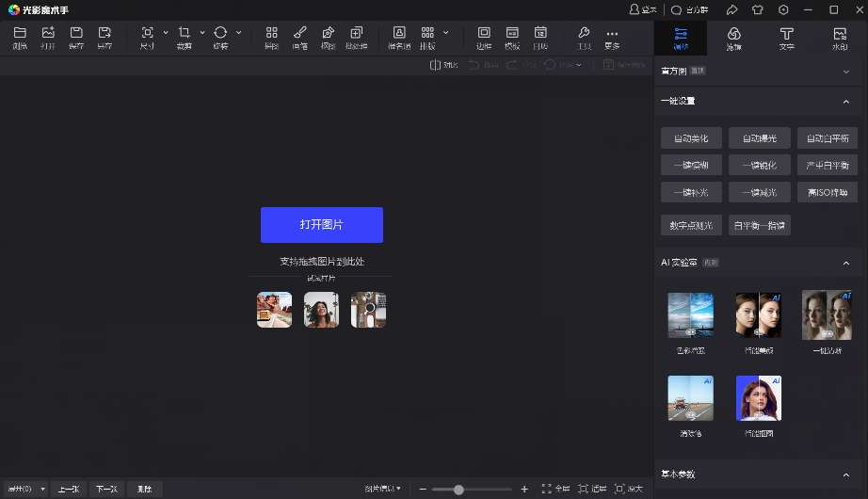Open the 日历 calendar icon

point(540,33)
